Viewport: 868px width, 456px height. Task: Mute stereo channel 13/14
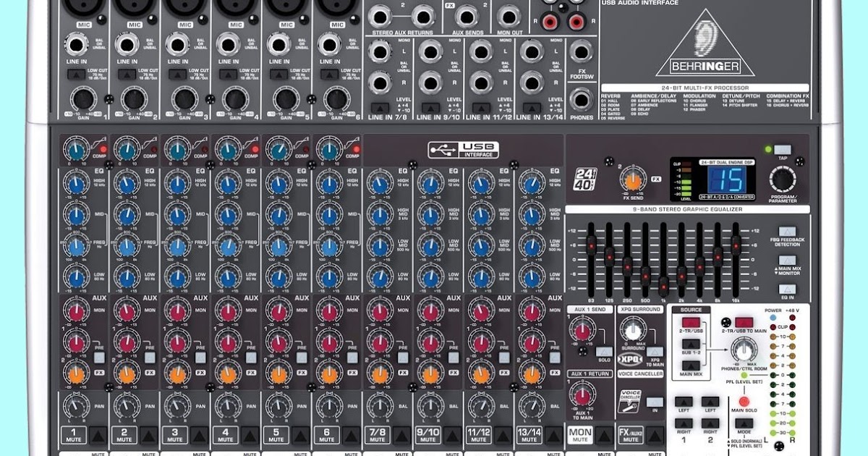[555, 435]
